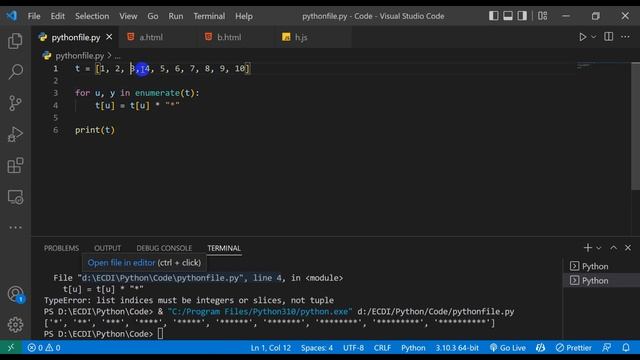This screenshot has height=360, width=640.
Task: Open the Selection menu
Action: tap(92, 16)
